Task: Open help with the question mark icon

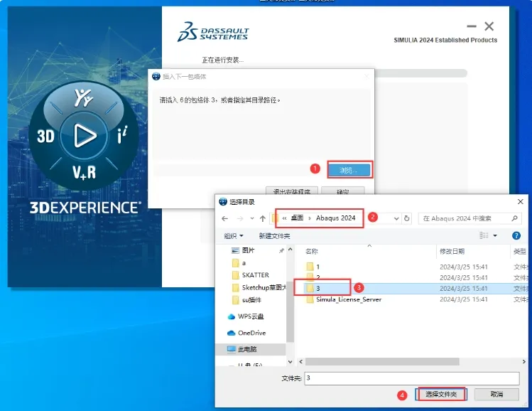Action: tap(516, 235)
